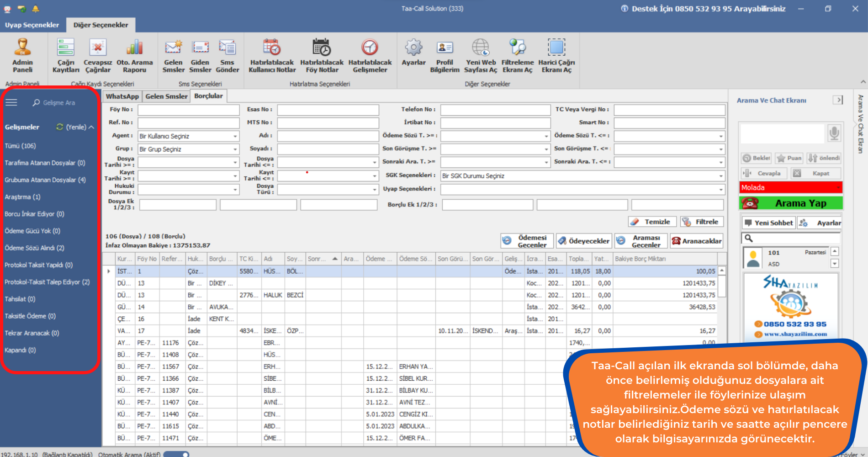Select Grubuma Atanan Dosyalar (4)
Viewport: 868px width, 457px height.
(45, 180)
